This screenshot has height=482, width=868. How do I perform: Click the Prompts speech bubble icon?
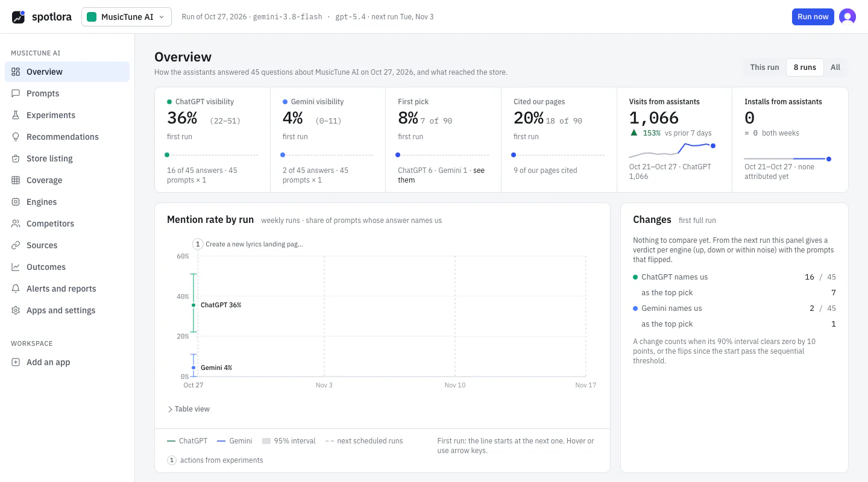point(16,93)
